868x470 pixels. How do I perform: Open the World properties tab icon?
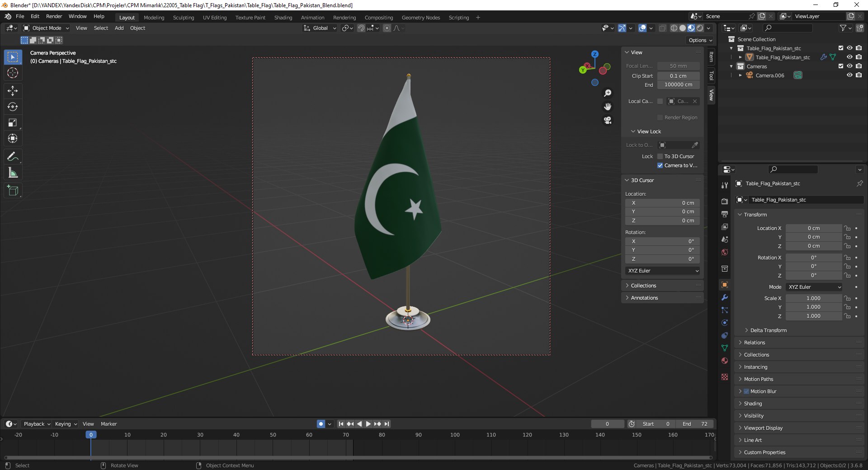[x=725, y=252]
